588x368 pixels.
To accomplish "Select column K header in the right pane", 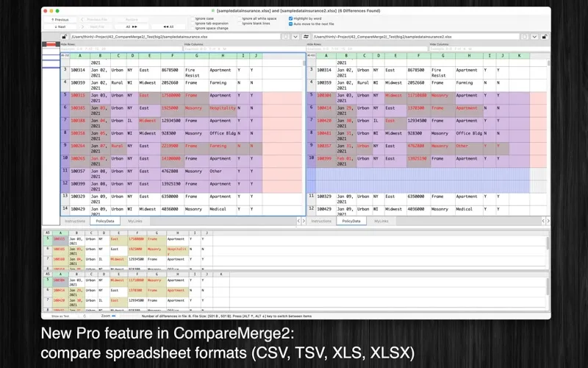I will tap(520, 56).
